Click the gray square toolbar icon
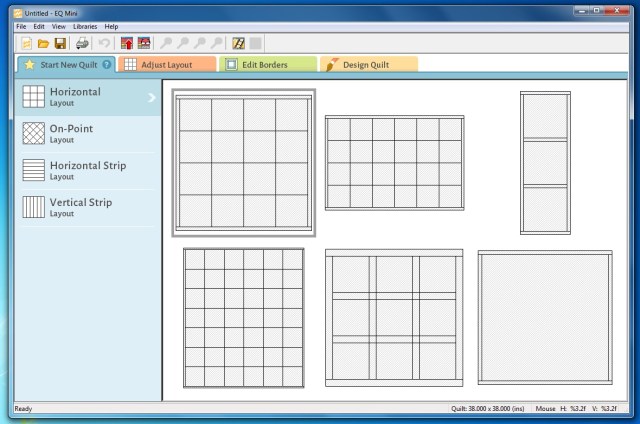The image size is (640, 424). coord(256,43)
